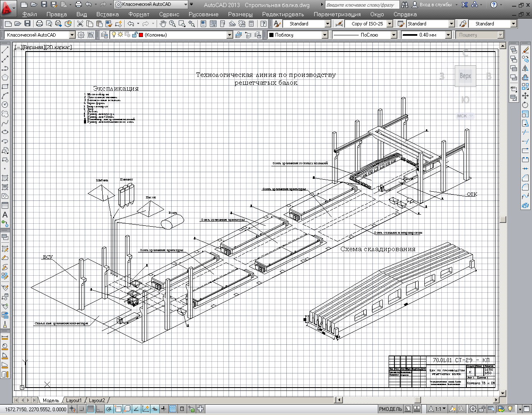Click the Text Style icon

click(x=277, y=24)
